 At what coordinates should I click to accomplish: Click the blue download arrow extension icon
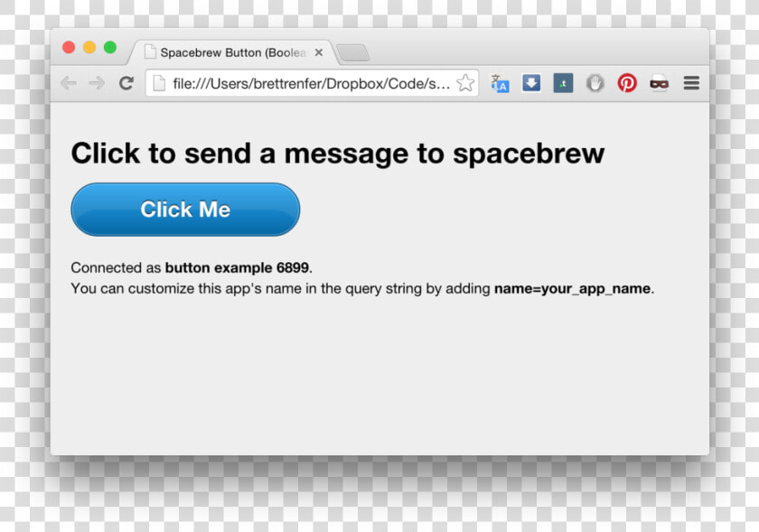point(531,83)
